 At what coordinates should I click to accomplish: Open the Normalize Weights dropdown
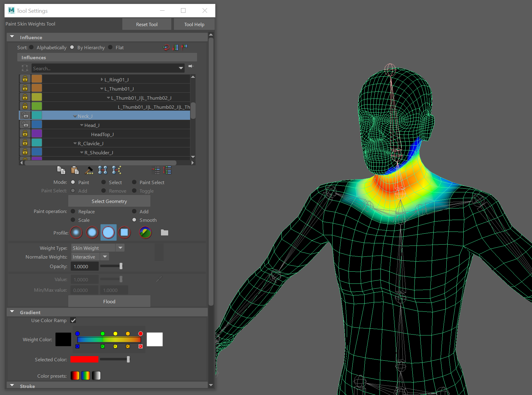pos(105,257)
